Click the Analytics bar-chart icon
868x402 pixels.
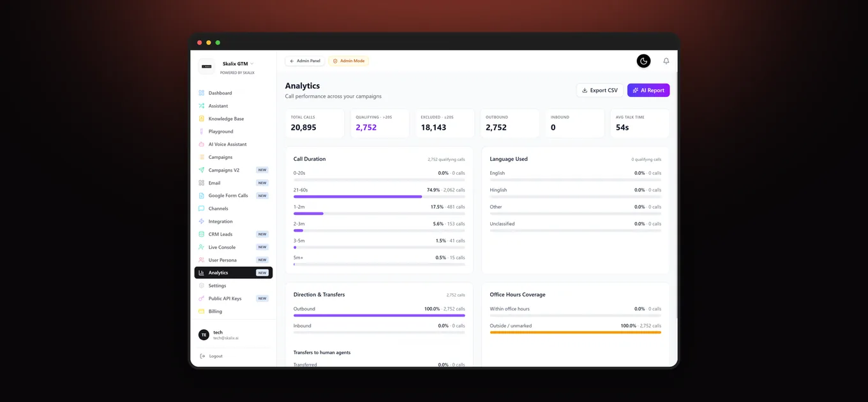202,273
